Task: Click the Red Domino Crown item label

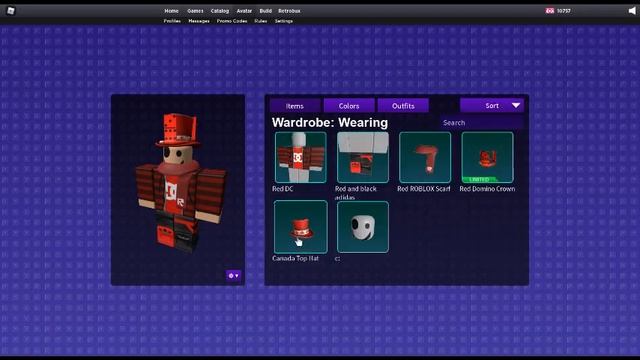Action: 487,189
